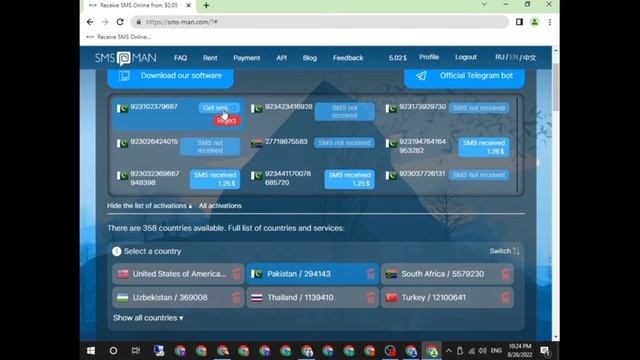Image resolution: width=640 pixels, height=360 pixels.
Task: Select Uzbekistan / 369008 country
Action: (178, 298)
